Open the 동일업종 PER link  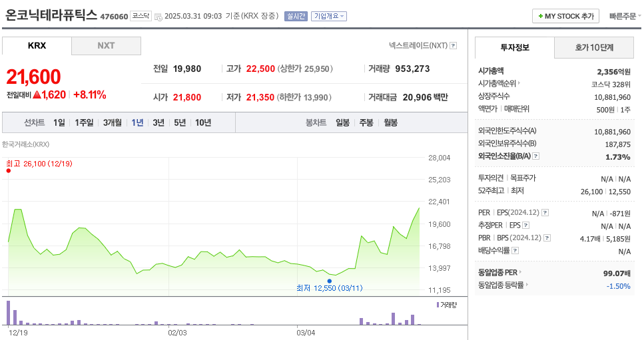[497, 272]
